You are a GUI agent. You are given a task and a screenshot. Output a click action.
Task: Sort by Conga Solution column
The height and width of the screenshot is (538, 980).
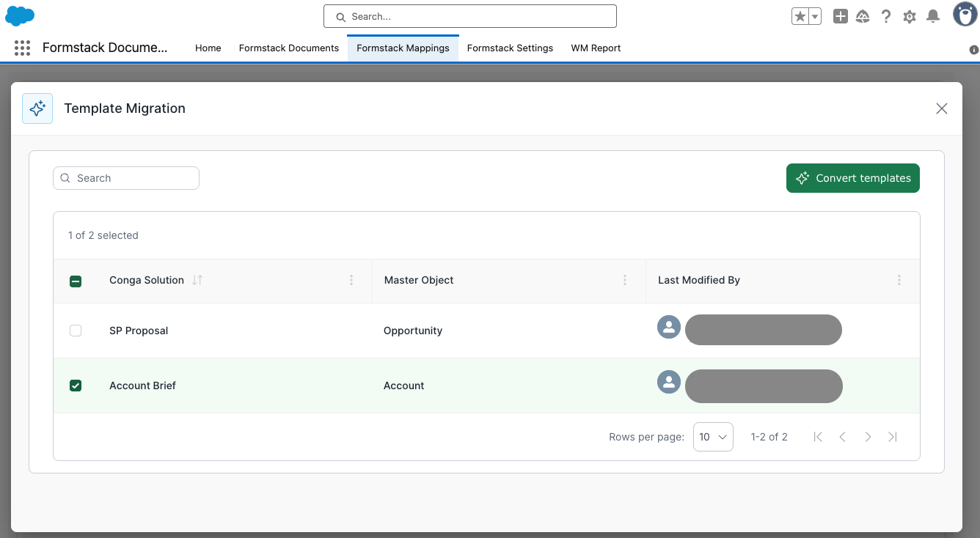(x=197, y=280)
